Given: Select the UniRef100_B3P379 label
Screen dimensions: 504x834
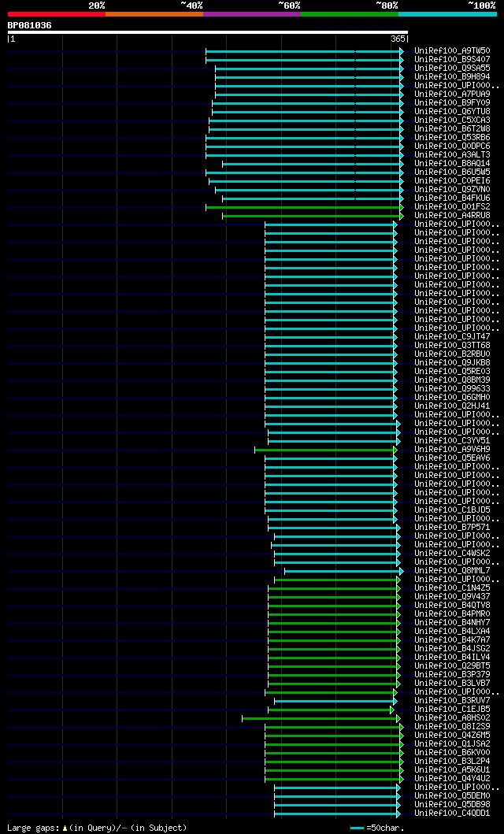Looking at the screenshot, I should tap(453, 675).
